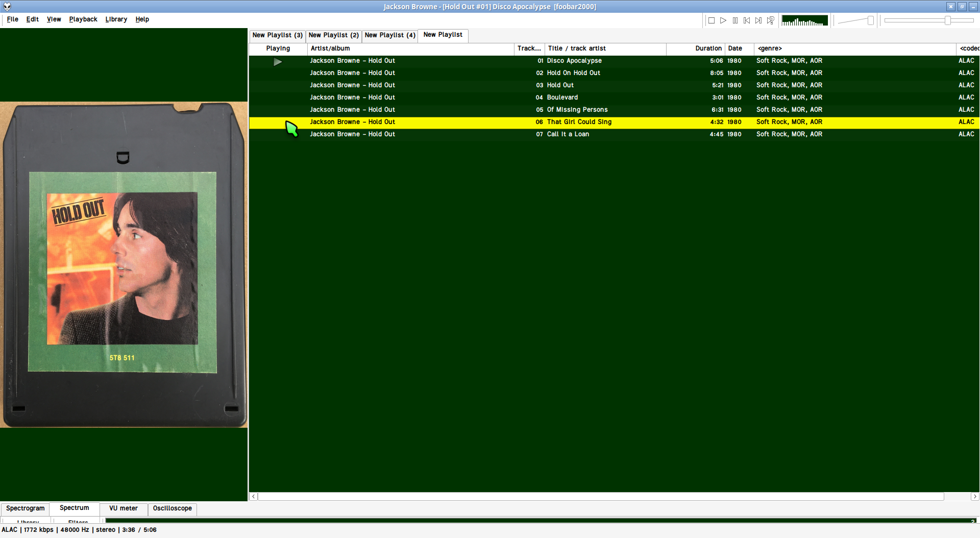Screen dimensions: 980x538
Task: Open the VU meter tab
Action: (x=124, y=508)
